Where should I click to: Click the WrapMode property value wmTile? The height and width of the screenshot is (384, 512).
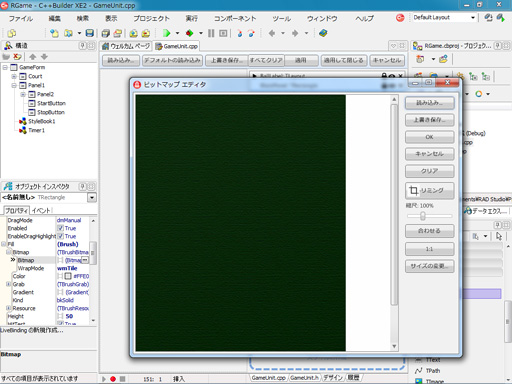pyautogui.click(x=67, y=268)
